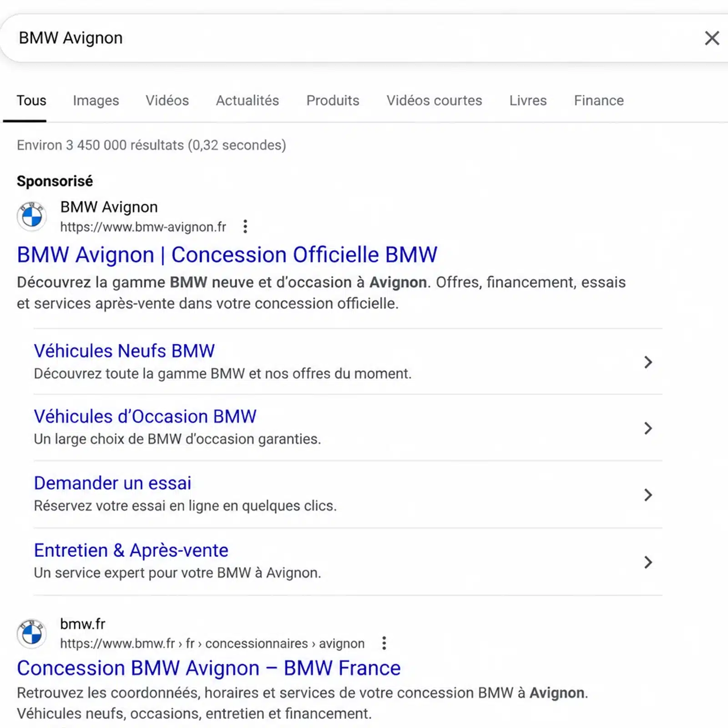728x728 pixels.
Task: Switch to the Vidéos courtes tab
Action: pyautogui.click(x=434, y=101)
